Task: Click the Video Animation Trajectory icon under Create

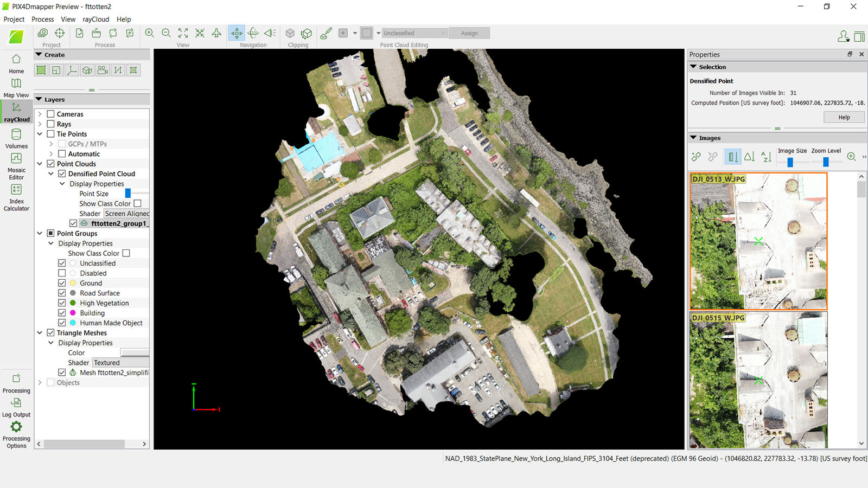Action: tap(102, 70)
